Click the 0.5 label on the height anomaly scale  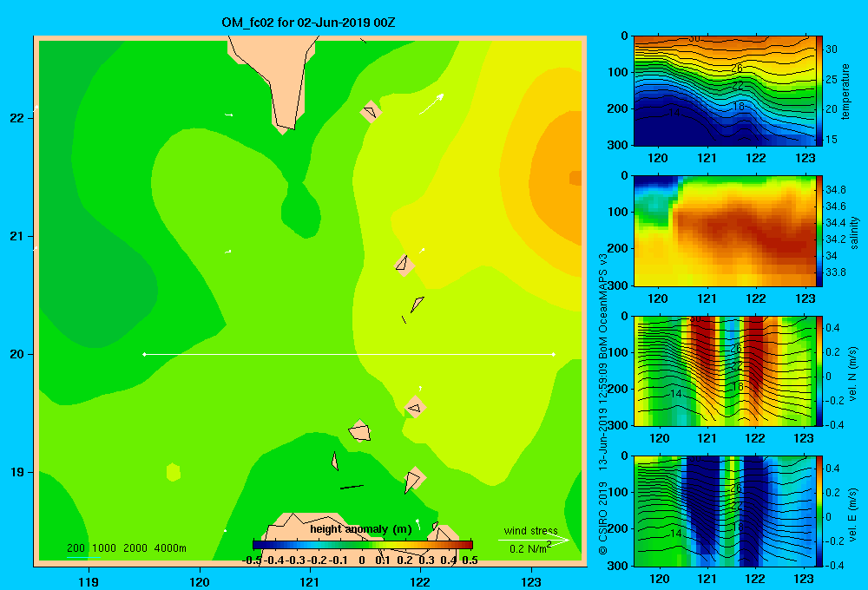pyautogui.click(x=470, y=560)
